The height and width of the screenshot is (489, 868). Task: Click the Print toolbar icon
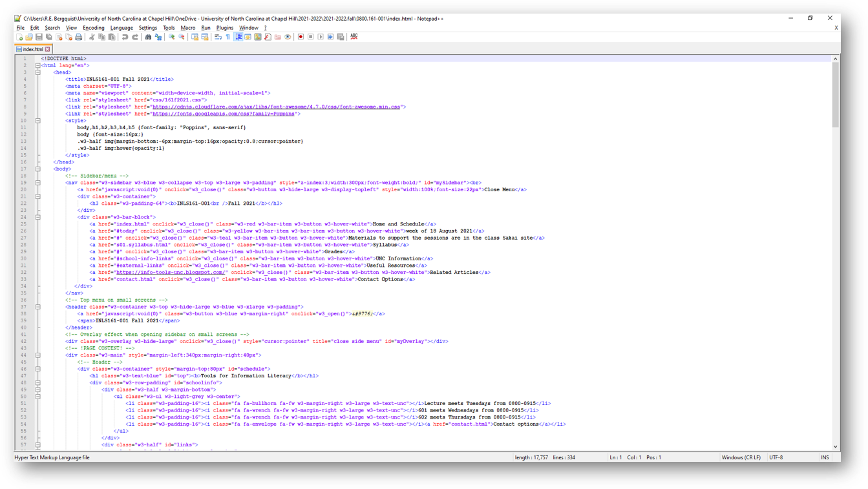pyautogui.click(x=79, y=37)
